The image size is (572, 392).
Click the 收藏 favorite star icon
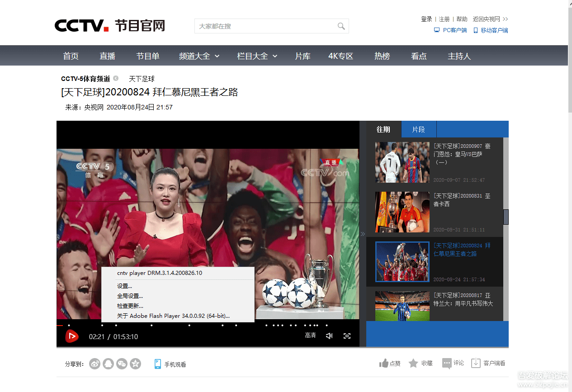[x=413, y=363]
